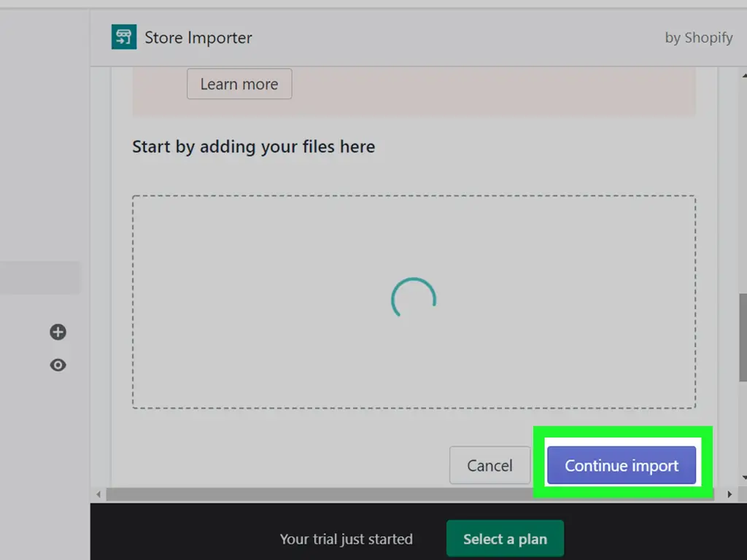Click the Learn more button
747x560 pixels.
click(x=239, y=84)
